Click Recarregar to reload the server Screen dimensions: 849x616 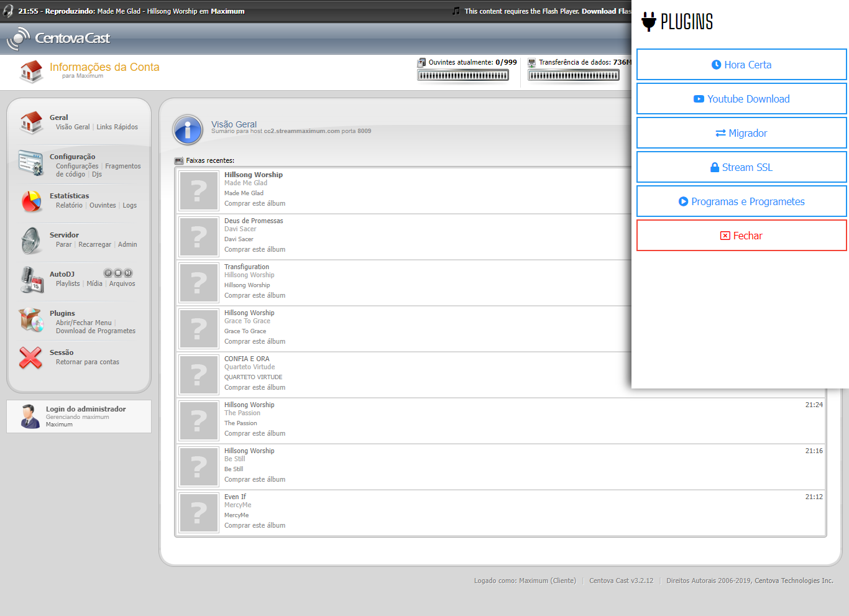tap(95, 244)
